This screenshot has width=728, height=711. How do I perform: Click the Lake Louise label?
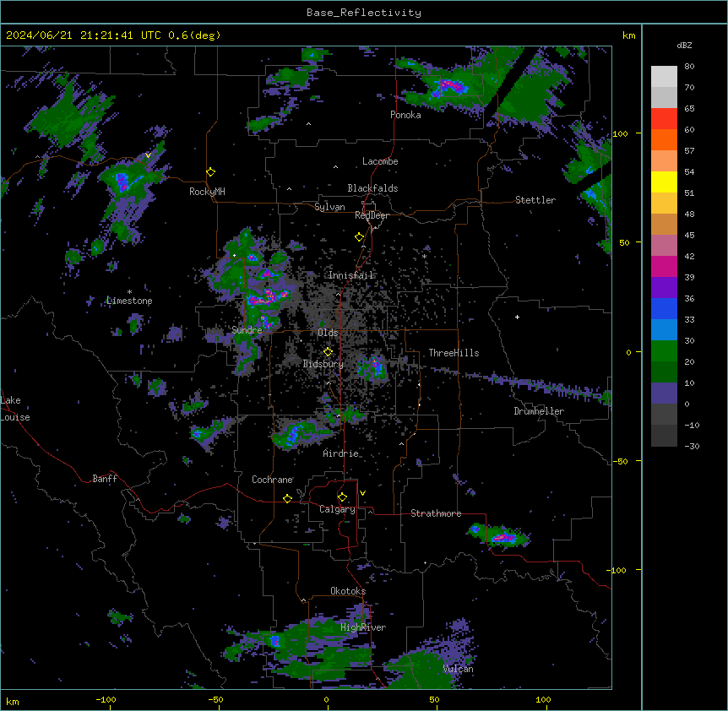pyautogui.click(x=15, y=409)
